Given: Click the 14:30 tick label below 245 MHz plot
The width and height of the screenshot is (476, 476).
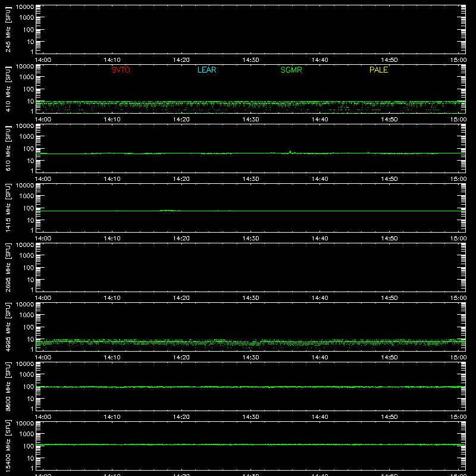Looking at the screenshot, I should click(x=250, y=60).
